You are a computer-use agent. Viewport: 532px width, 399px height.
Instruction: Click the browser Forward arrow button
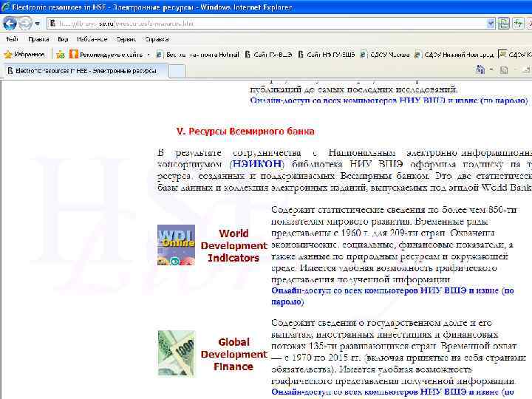tap(25, 24)
